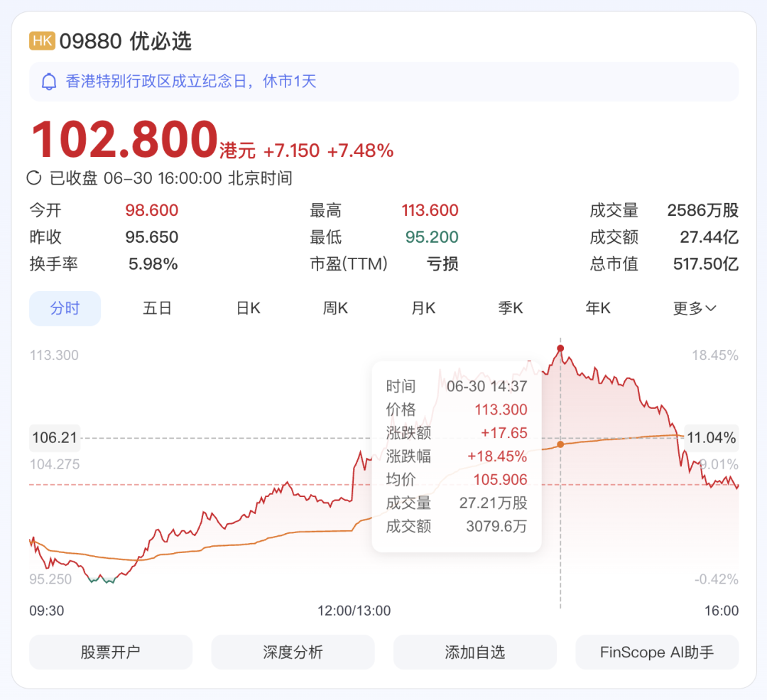Click the tooltip 均价 value 105.906

pos(501,479)
